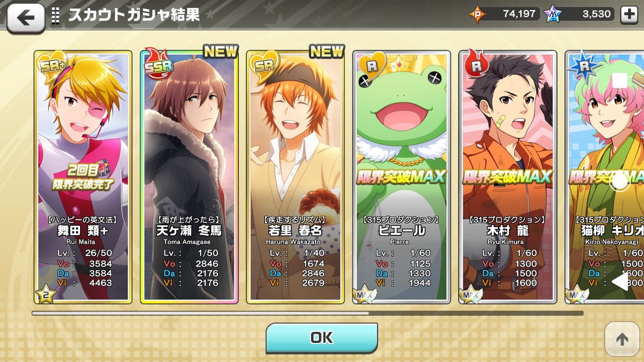This screenshot has width=644, height=362.
Task: Confirm results with the OK button
Action: [x=321, y=338]
